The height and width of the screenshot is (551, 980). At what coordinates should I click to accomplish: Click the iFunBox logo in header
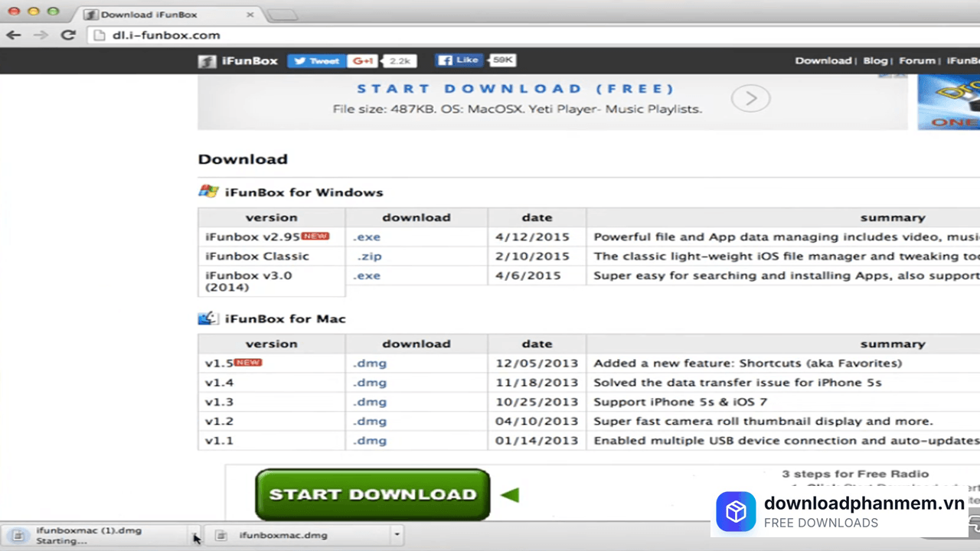click(238, 60)
